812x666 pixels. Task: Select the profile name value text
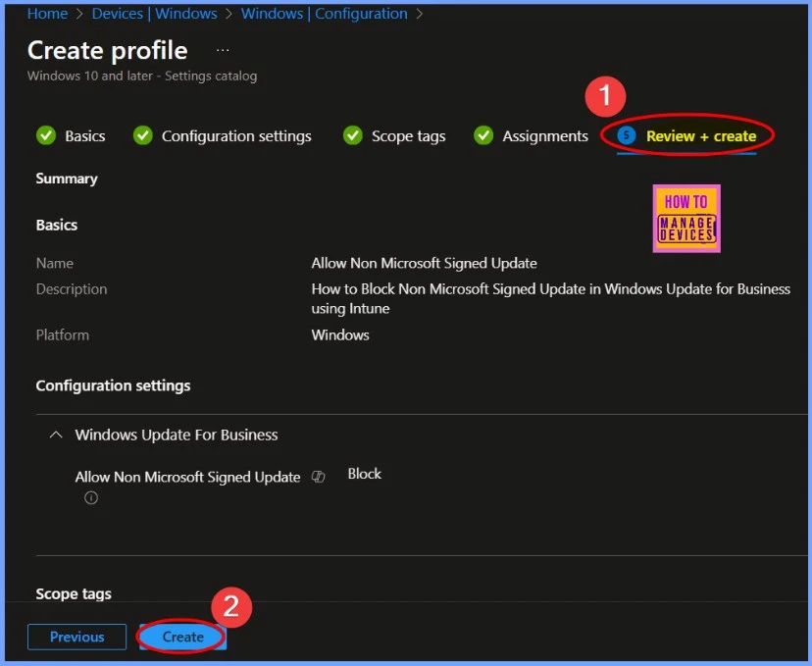(424, 263)
